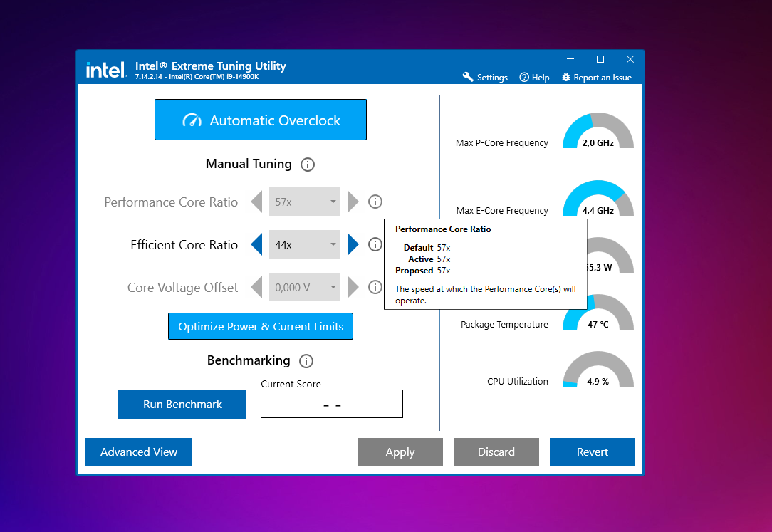Decrease Performance Core Ratio with left arrow
This screenshot has height=532, width=772.
[x=256, y=202]
